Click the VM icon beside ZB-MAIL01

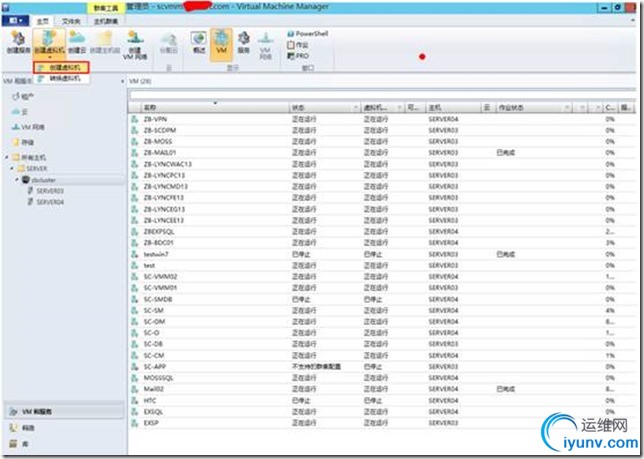134,153
